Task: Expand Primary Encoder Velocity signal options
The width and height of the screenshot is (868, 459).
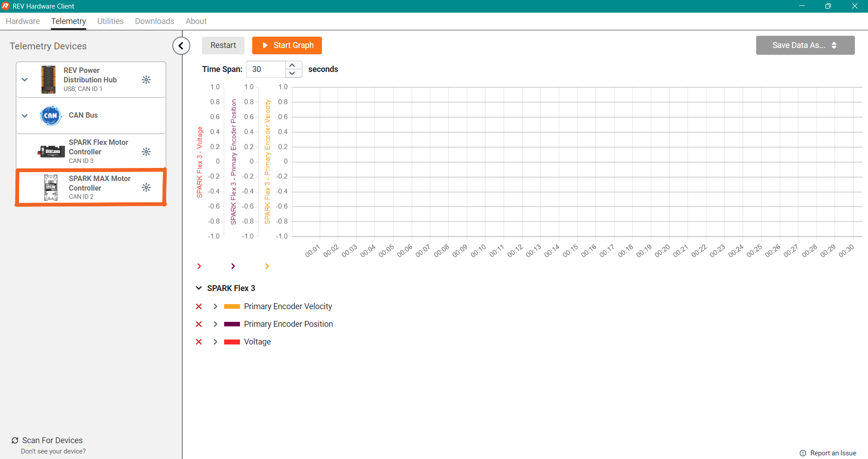Action: (x=216, y=306)
